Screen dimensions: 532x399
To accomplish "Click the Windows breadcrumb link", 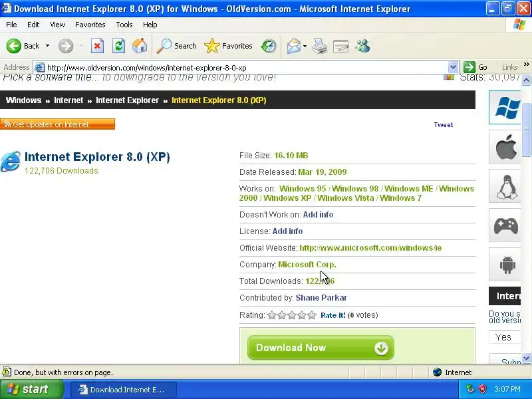I will coord(23,100).
